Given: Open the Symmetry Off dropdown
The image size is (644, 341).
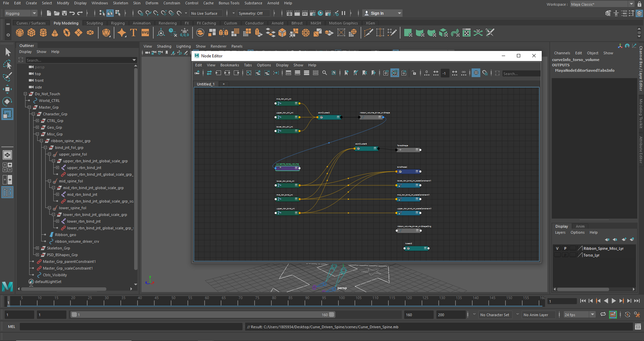Looking at the screenshot, I should pos(253,13).
